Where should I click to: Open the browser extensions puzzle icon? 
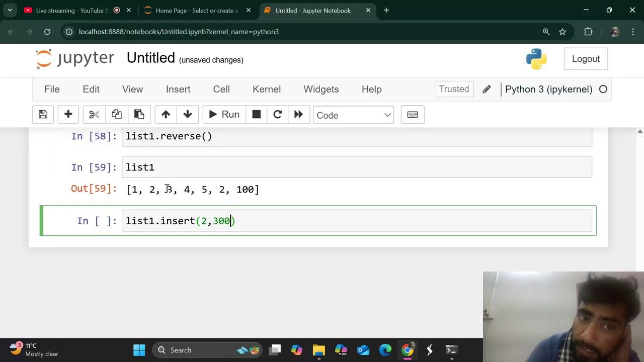click(588, 32)
